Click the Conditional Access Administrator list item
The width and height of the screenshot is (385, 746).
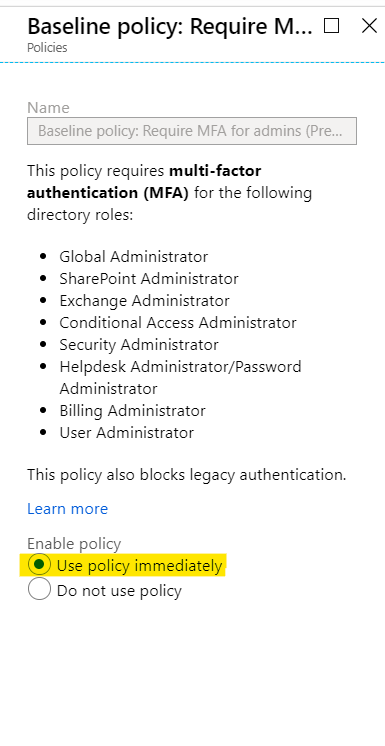click(178, 323)
